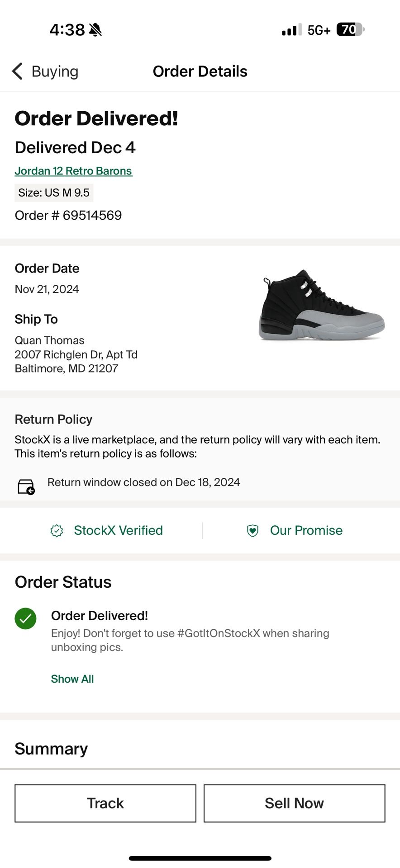Tap the Jordan 12 sneaker thumbnail

[x=321, y=305]
